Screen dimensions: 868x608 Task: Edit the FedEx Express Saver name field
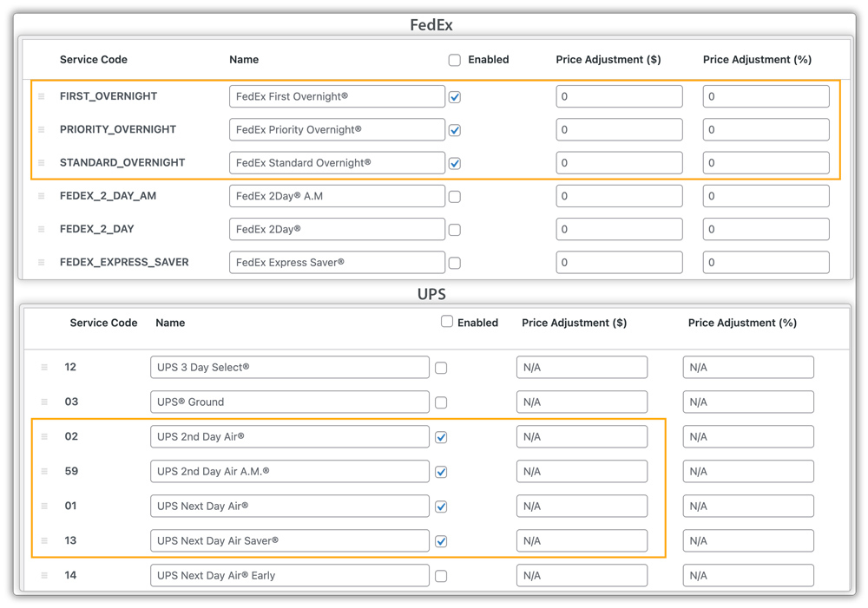[337, 262]
